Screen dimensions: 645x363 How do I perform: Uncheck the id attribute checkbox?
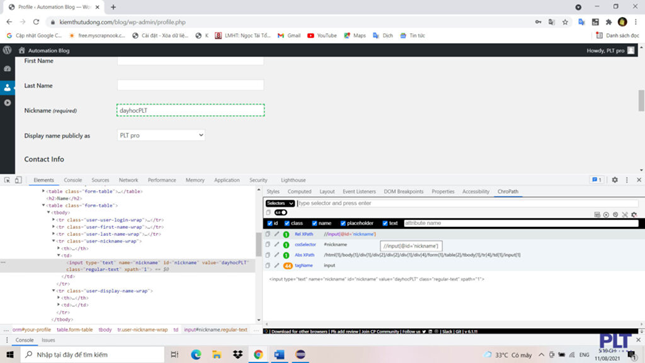point(270,223)
